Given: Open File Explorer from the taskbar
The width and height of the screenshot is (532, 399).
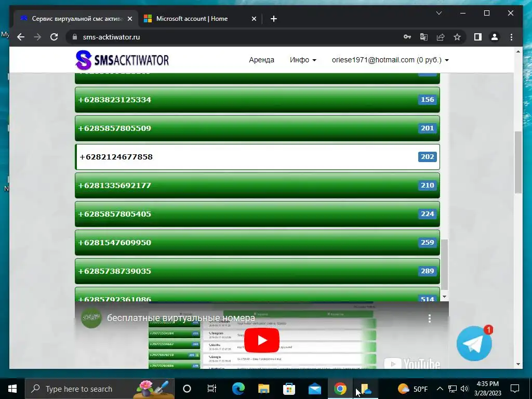Looking at the screenshot, I should 263,389.
